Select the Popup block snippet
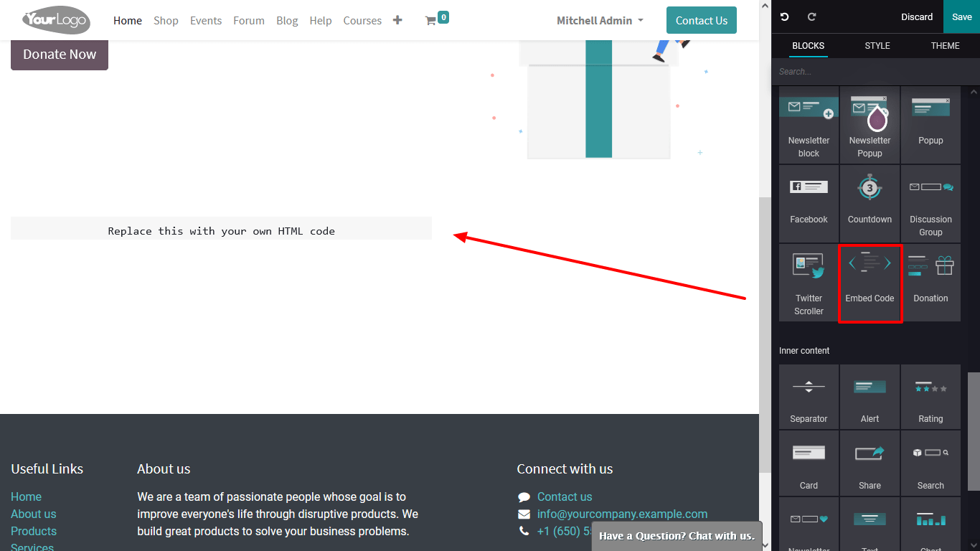The image size is (980, 551). pos(930,125)
